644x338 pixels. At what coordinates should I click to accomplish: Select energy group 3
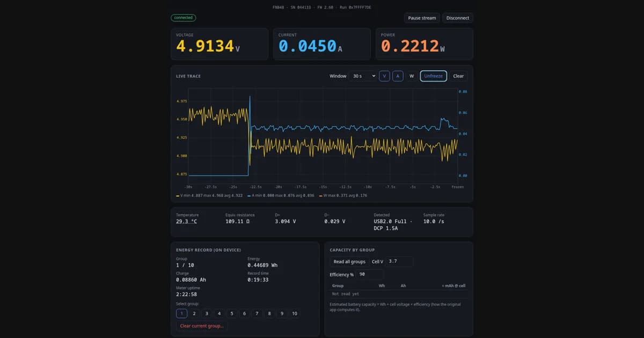pyautogui.click(x=207, y=313)
